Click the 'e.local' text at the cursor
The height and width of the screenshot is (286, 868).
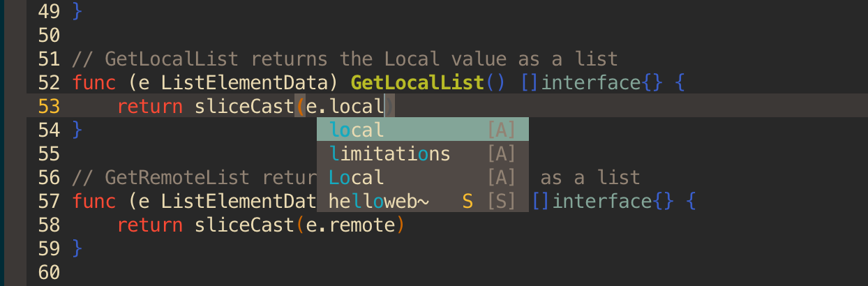click(x=345, y=106)
